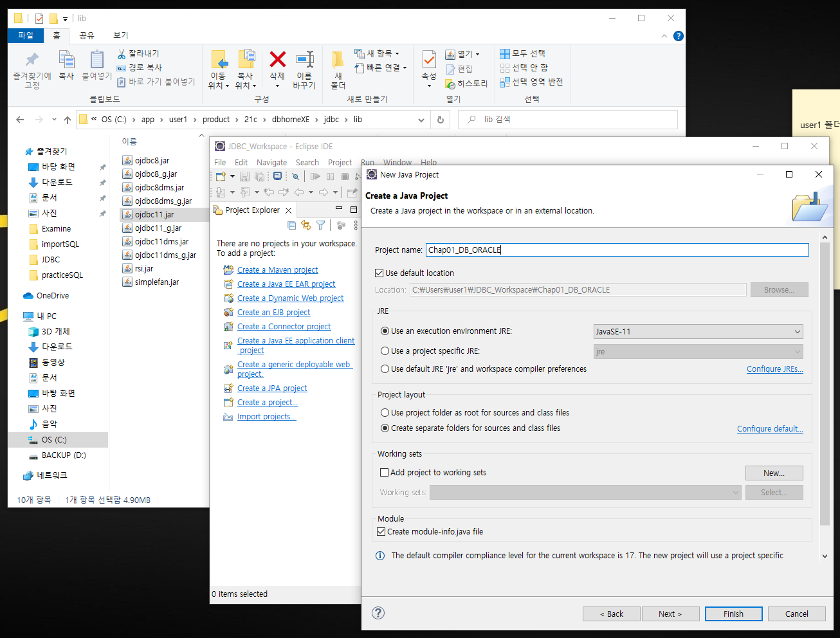Click Filter icon in Project Explorer toolbar

tap(320, 225)
